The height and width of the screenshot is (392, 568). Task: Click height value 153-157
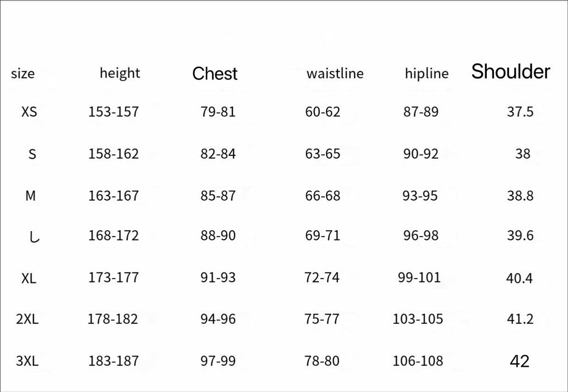pos(113,112)
